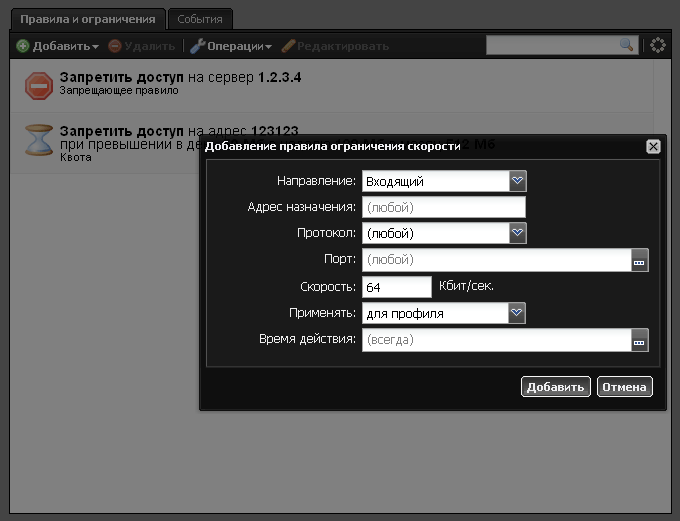Open time of action ellipsis button

[x=640, y=341]
